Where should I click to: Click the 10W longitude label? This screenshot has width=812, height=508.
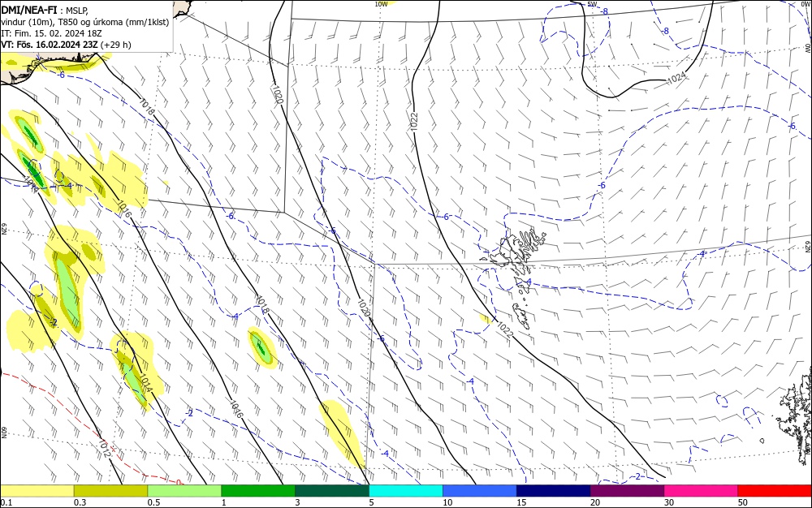[x=381, y=4]
